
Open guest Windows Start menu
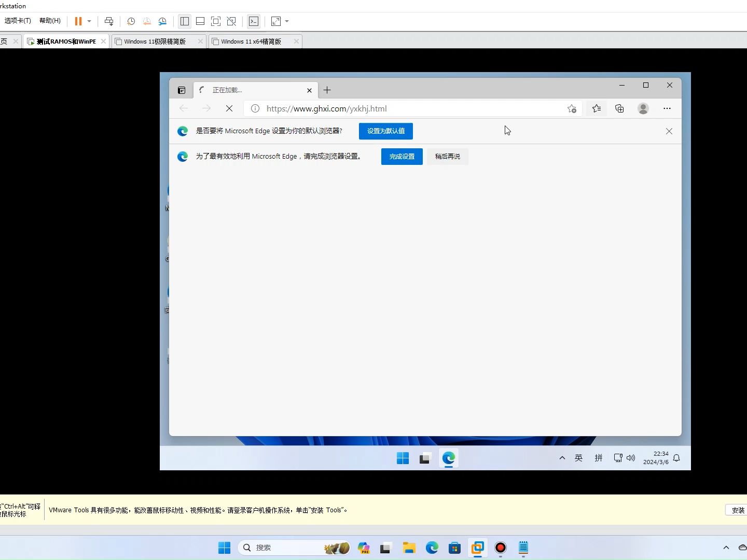[x=403, y=458]
